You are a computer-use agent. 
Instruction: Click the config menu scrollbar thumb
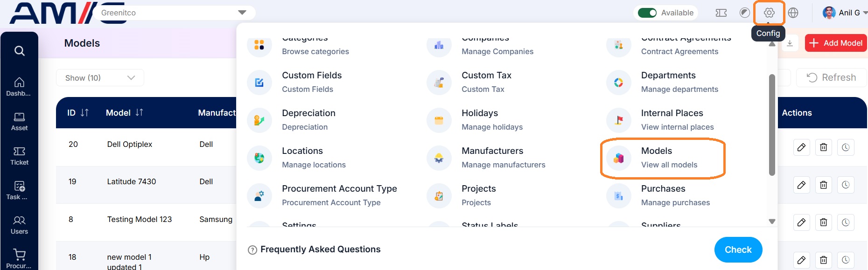click(772, 125)
